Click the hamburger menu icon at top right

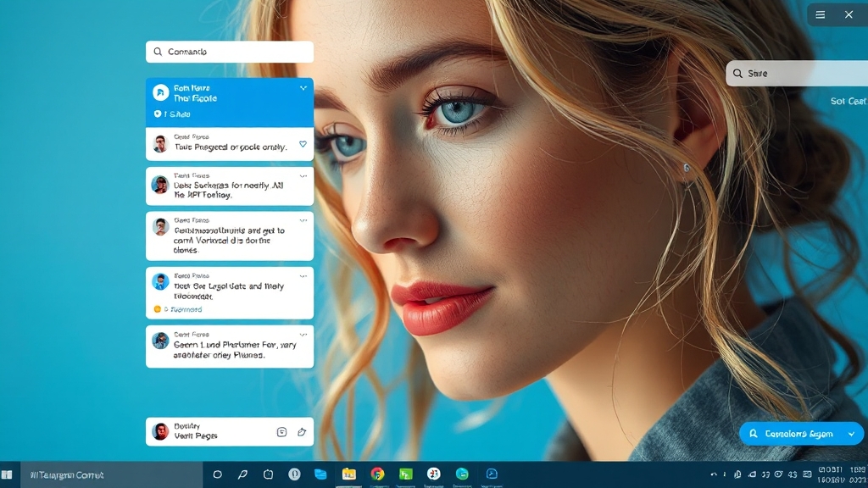[x=820, y=14]
